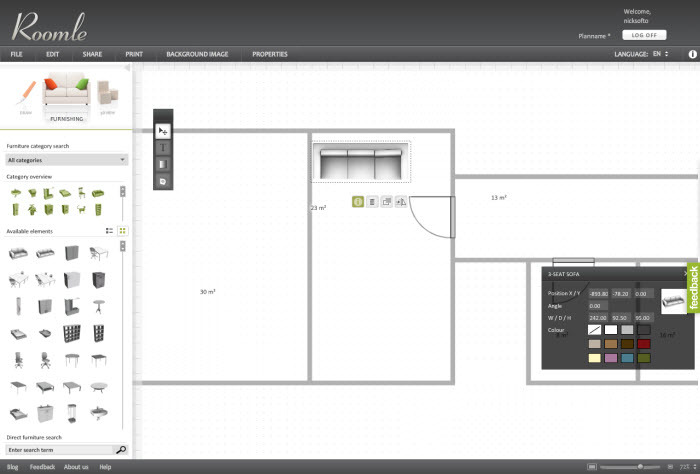
Task: Click the mirror/flip icon below the sofa
Action: pyautogui.click(x=401, y=202)
